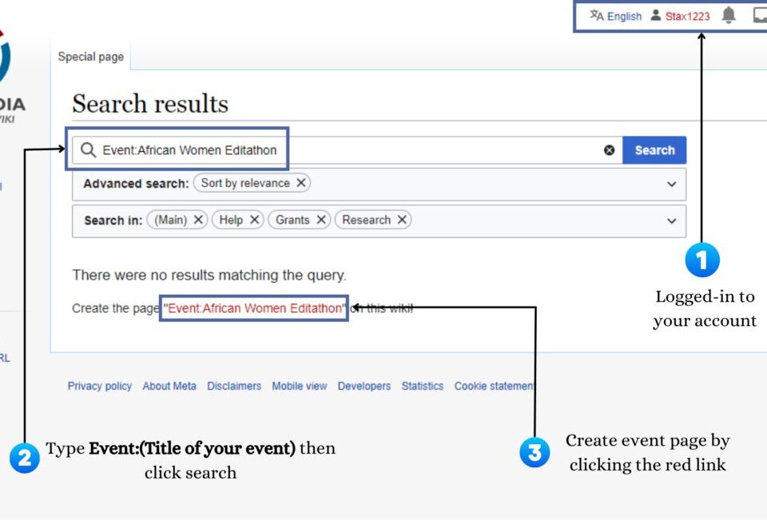Clear the search query using the X icon
Image resolution: width=767 pixels, height=532 pixels.
(610, 149)
